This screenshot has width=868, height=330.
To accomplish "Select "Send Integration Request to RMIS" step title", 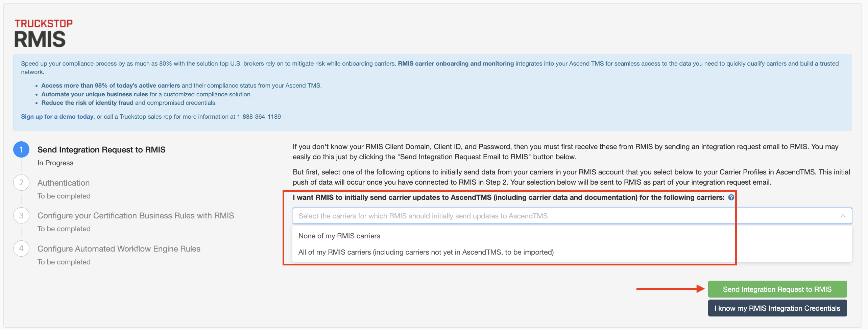I will (x=101, y=150).
